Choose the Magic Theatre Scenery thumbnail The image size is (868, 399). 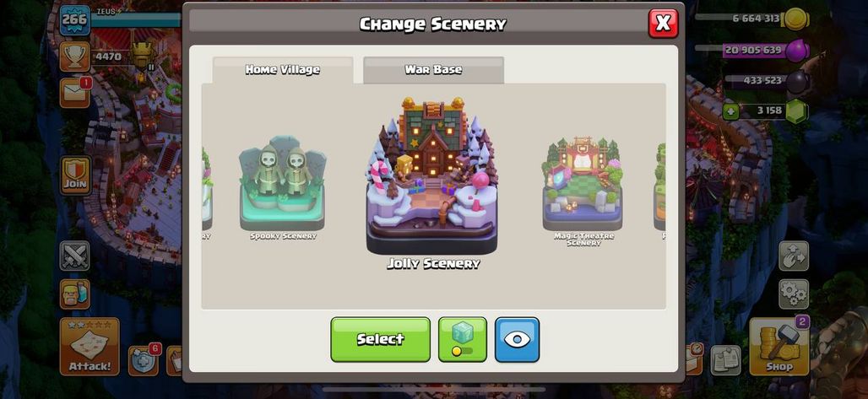point(583,191)
